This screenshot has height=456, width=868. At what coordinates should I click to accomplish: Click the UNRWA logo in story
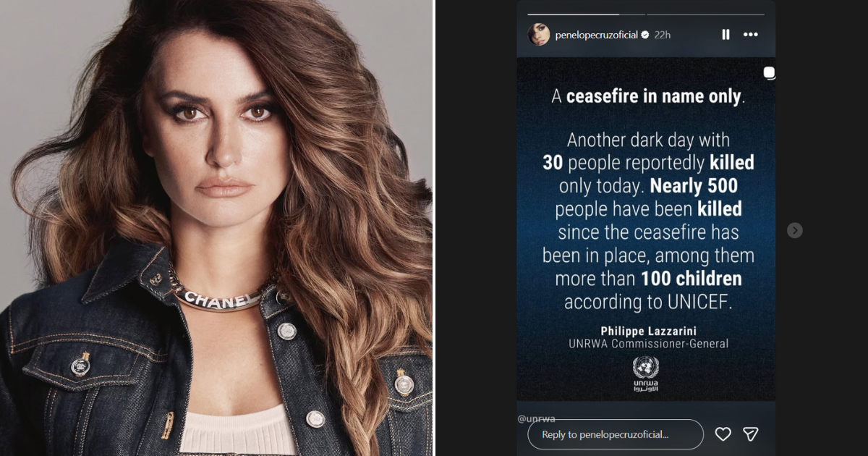point(645,373)
